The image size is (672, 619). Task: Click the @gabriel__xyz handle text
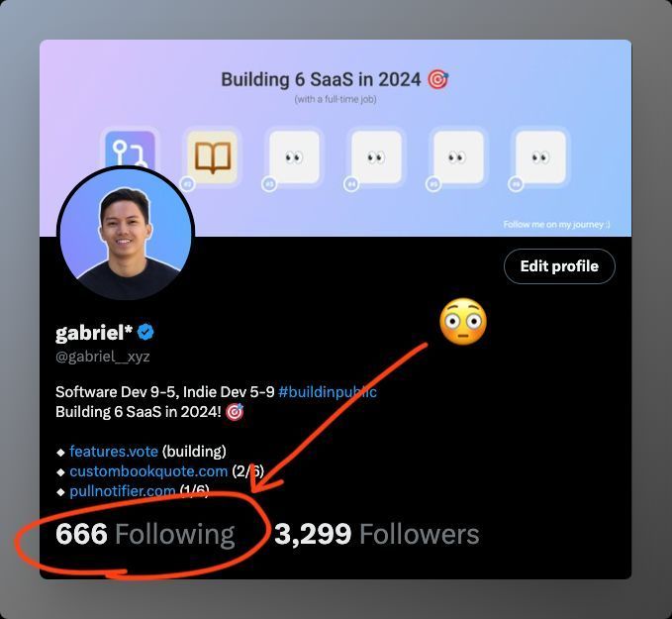pos(102,357)
